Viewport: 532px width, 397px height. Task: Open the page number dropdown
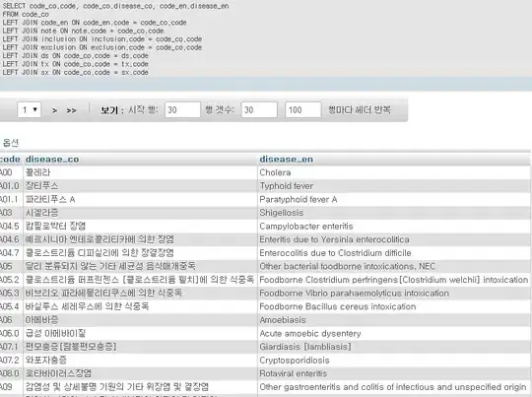30,110
